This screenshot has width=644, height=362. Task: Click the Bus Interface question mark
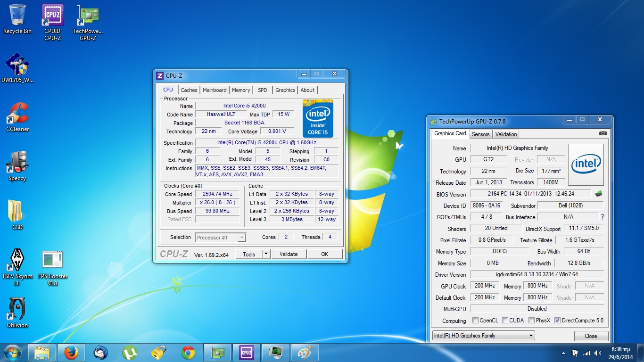pyautogui.click(x=602, y=217)
